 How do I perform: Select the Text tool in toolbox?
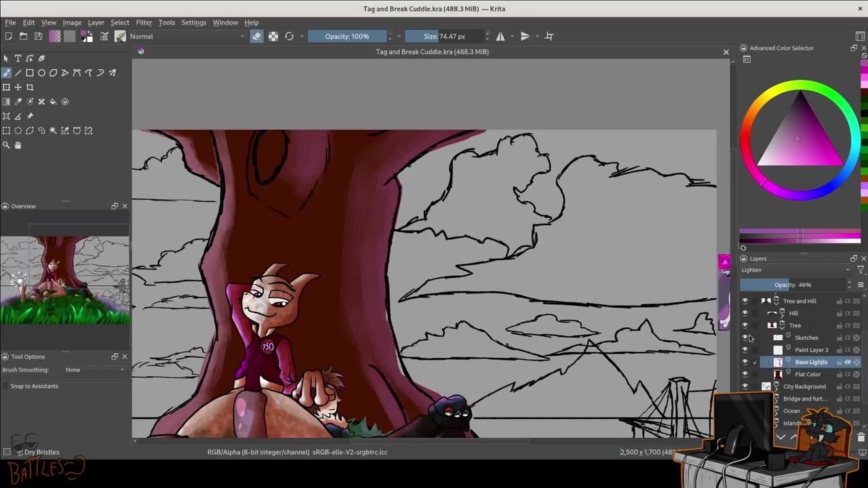tap(18, 58)
